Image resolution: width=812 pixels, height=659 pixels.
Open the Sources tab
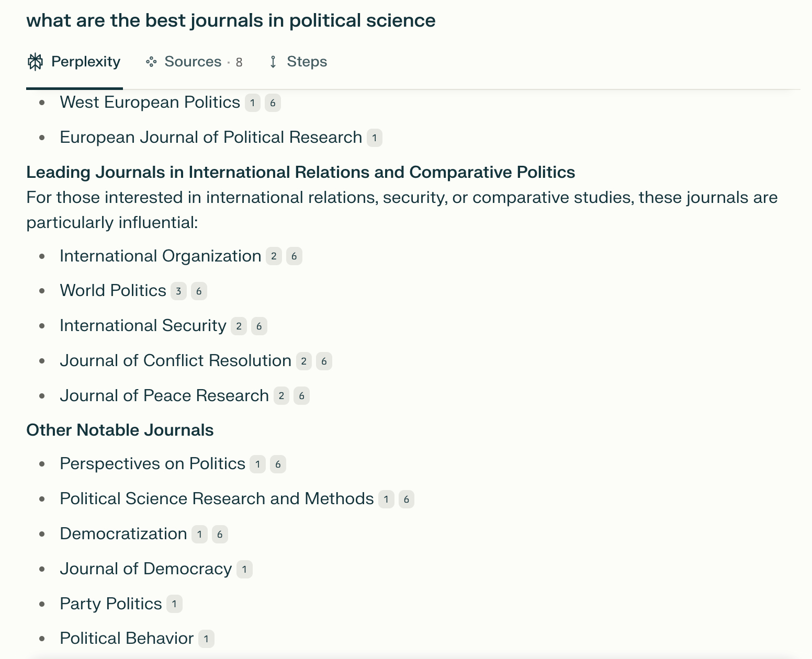click(194, 62)
